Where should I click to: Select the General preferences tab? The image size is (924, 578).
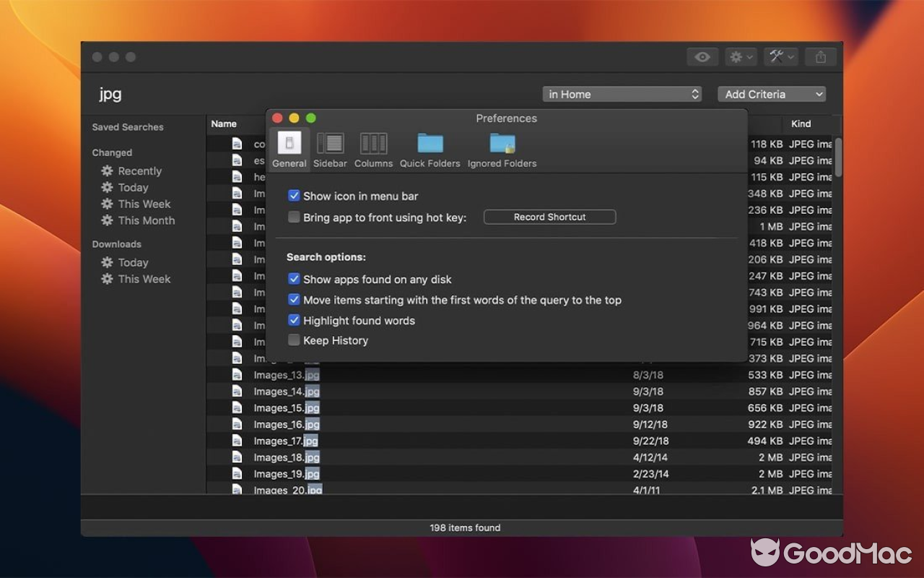289,149
